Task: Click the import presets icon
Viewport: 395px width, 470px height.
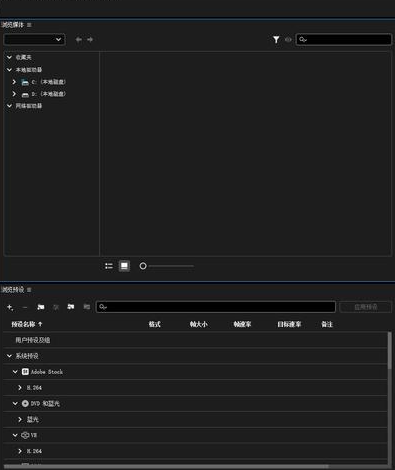Action: click(x=71, y=307)
